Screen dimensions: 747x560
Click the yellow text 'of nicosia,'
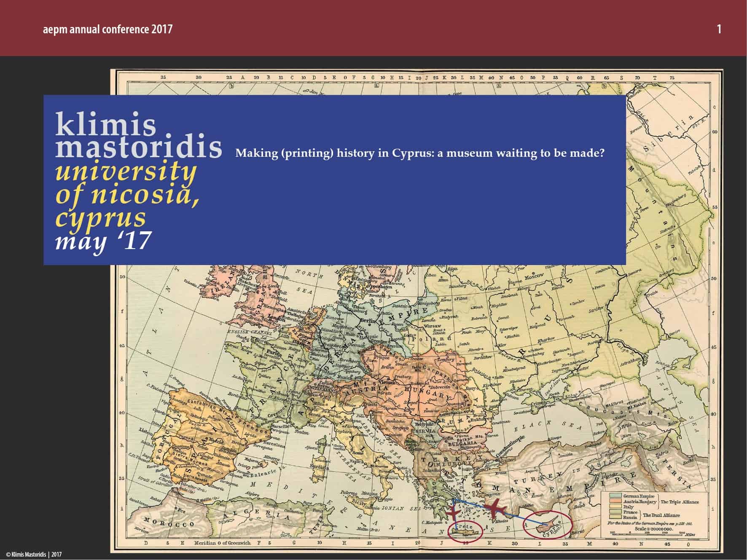coord(127,195)
